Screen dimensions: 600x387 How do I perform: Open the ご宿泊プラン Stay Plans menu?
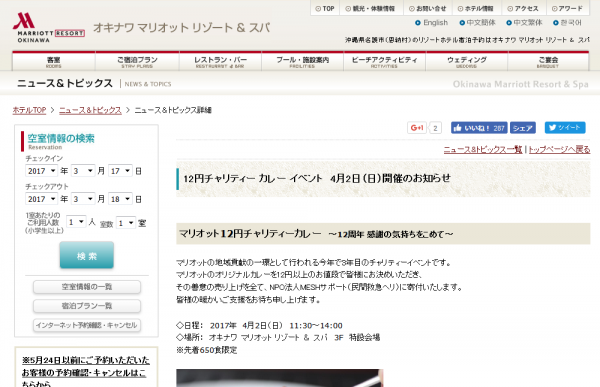[x=137, y=62]
